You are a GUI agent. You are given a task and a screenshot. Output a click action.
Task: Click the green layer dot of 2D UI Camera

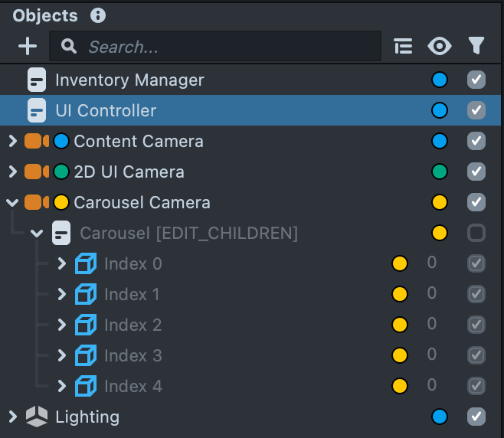point(440,172)
